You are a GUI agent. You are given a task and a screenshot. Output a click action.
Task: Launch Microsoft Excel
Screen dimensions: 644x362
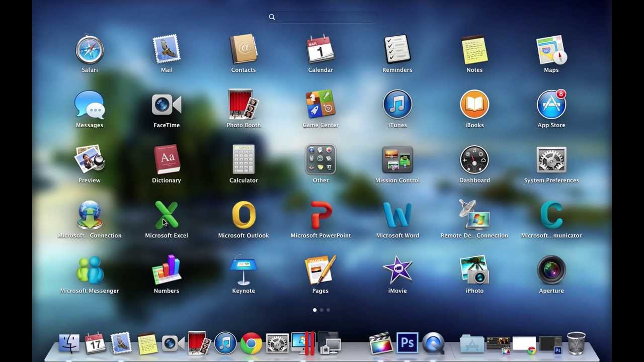click(167, 216)
